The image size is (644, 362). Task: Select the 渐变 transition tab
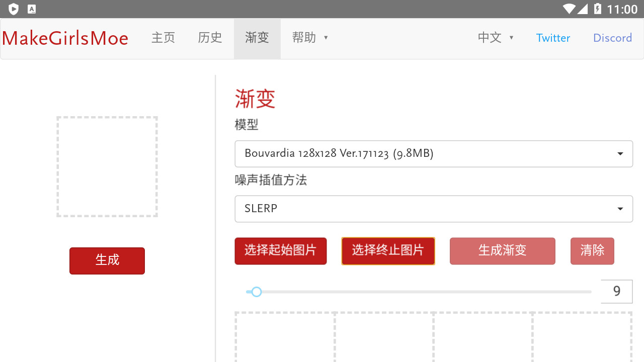tap(257, 38)
